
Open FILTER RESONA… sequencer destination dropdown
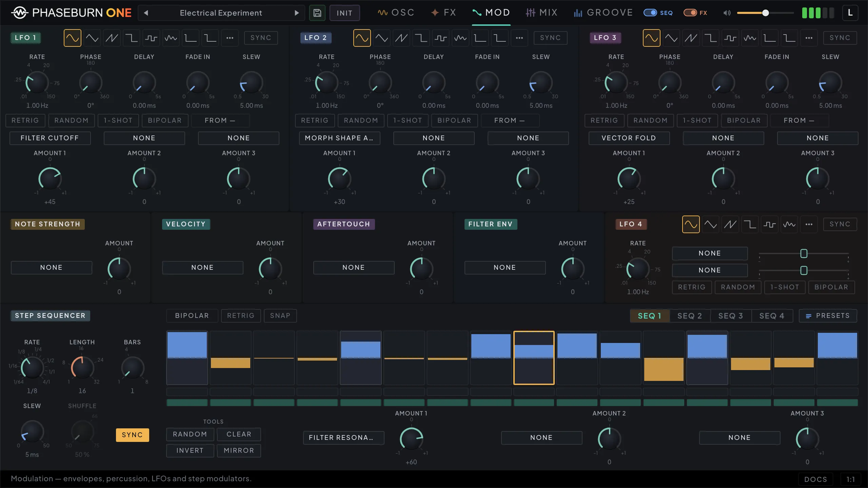tap(344, 438)
